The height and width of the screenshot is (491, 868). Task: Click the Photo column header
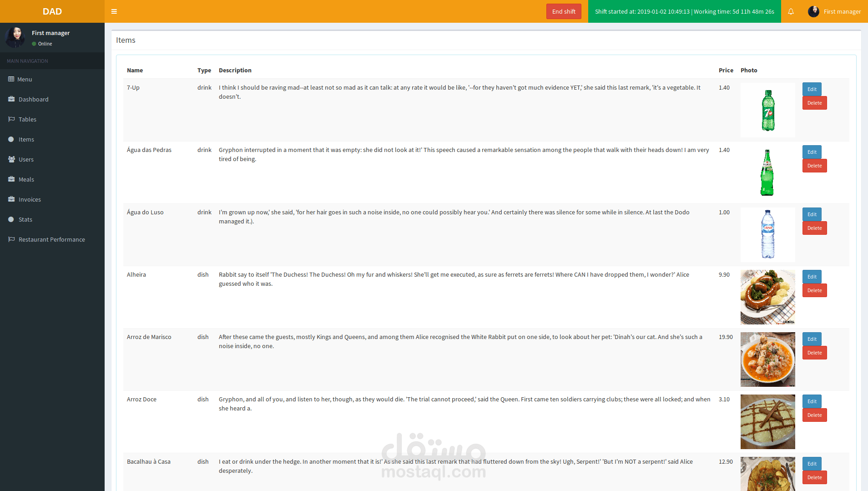click(749, 70)
